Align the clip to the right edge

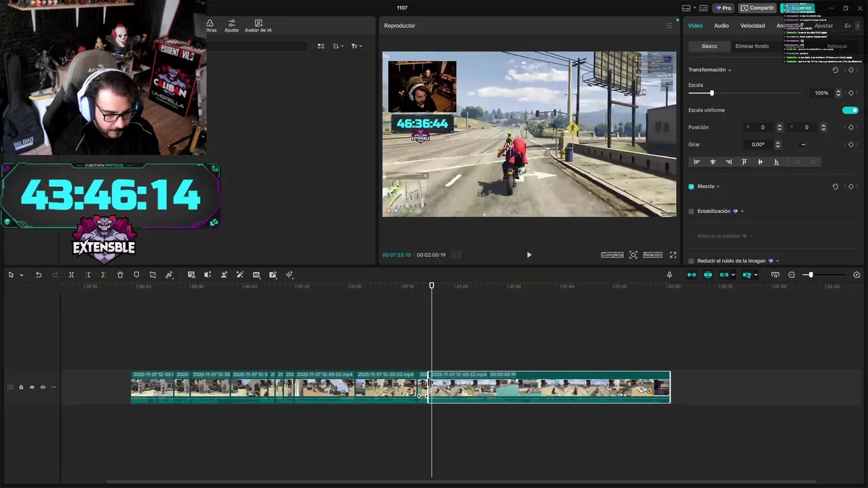coord(728,162)
